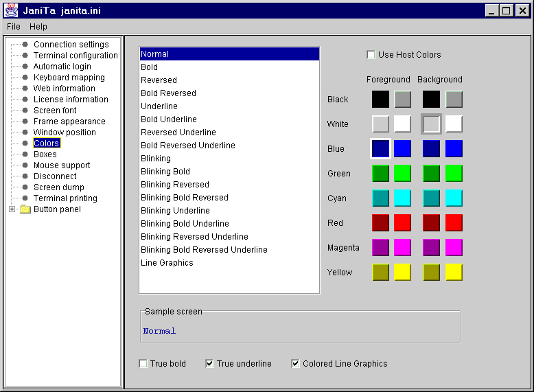Viewport: 534px width, 392px height.
Task: Open Keyboard mapping settings
Action: 69,78
